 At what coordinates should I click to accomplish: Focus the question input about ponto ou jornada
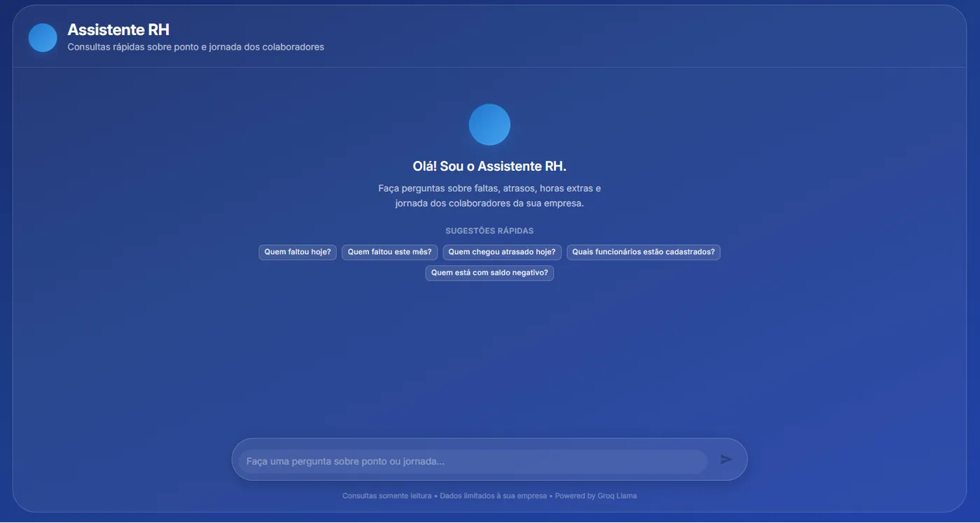click(x=473, y=461)
